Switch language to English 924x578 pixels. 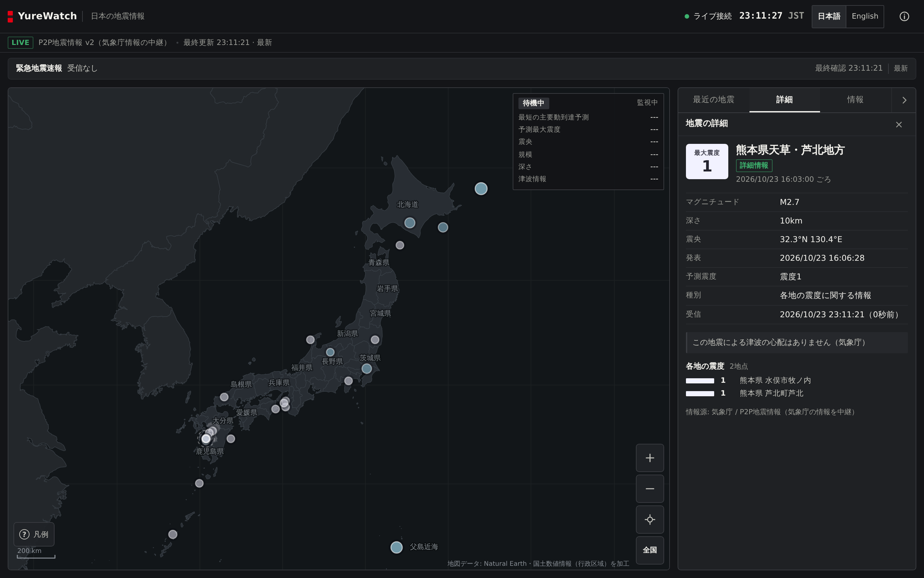[x=865, y=16]
